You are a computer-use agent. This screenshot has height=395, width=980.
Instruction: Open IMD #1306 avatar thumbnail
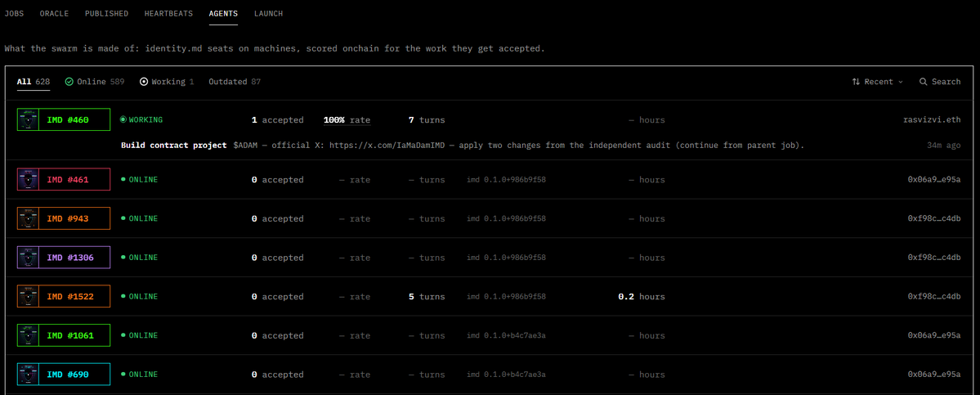pyautogui.click(x=28, y=257)
